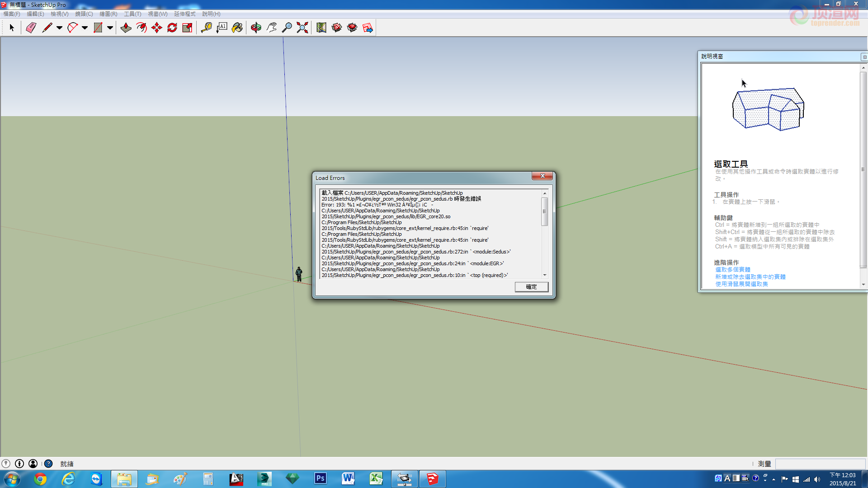Click the Send to LayOut icon
This screenshot has height=488, width=868.
368,28
